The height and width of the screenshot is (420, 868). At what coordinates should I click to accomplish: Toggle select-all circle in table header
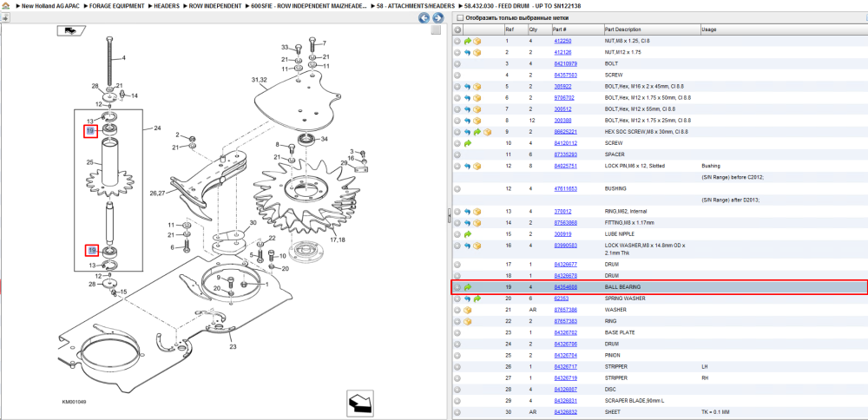point(457,30)
